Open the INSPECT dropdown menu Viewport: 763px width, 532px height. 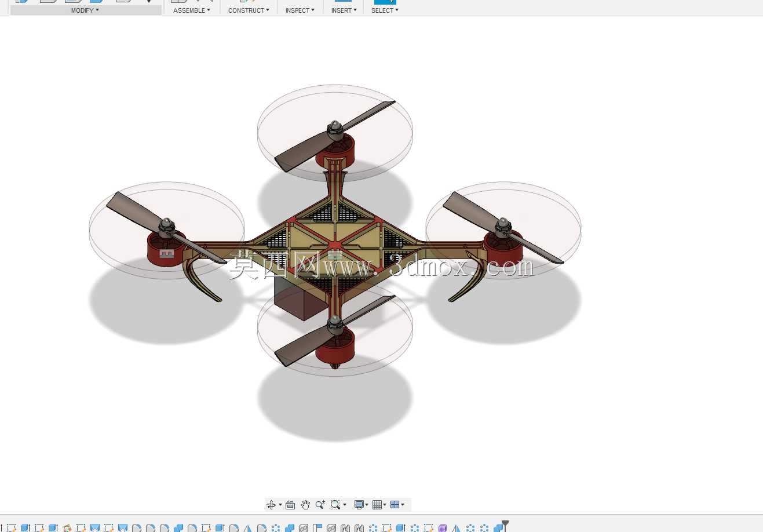tap(300, 10)
